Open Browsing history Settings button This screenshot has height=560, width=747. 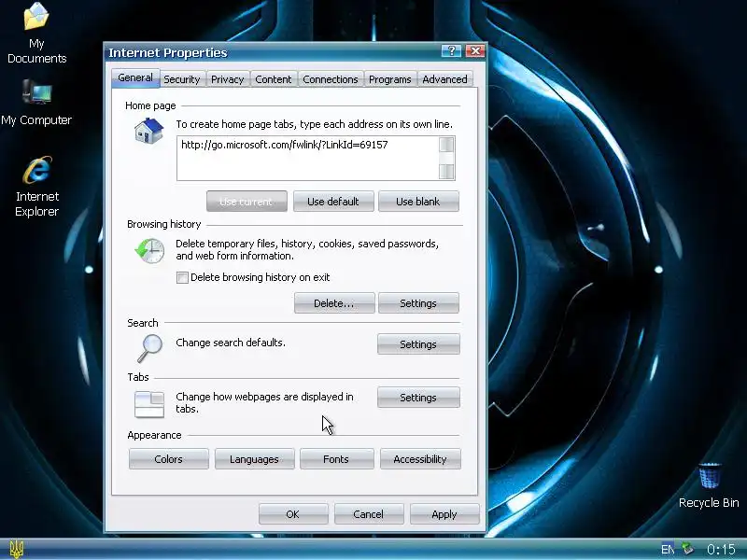coord(418,303)
